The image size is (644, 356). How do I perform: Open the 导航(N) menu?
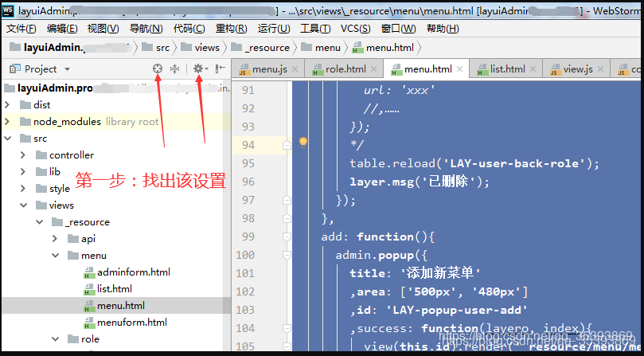[x=146, y=29]
